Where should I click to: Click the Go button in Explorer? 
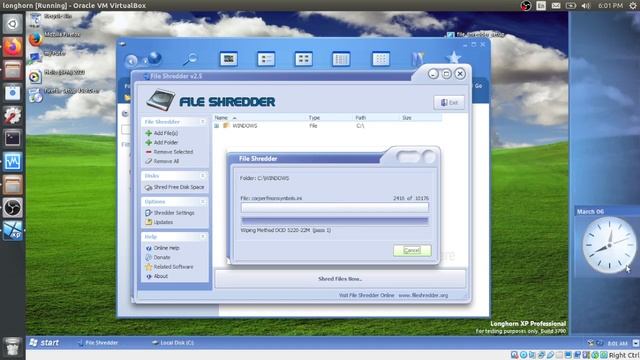478,86
